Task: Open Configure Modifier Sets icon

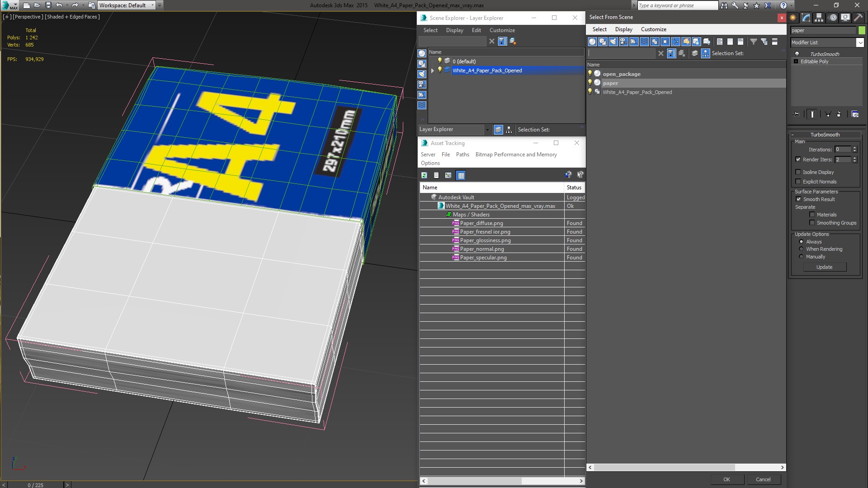Action: tap(855, 114)
